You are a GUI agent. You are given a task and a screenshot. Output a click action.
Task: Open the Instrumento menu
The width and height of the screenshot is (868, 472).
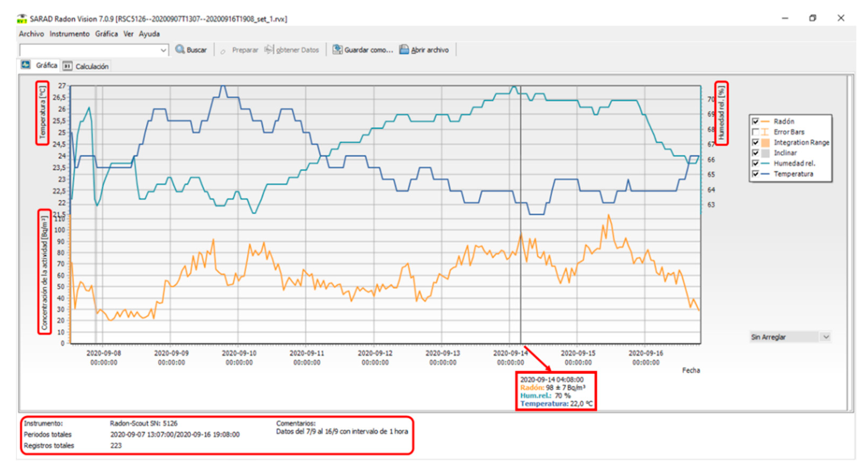pos(69,34)
